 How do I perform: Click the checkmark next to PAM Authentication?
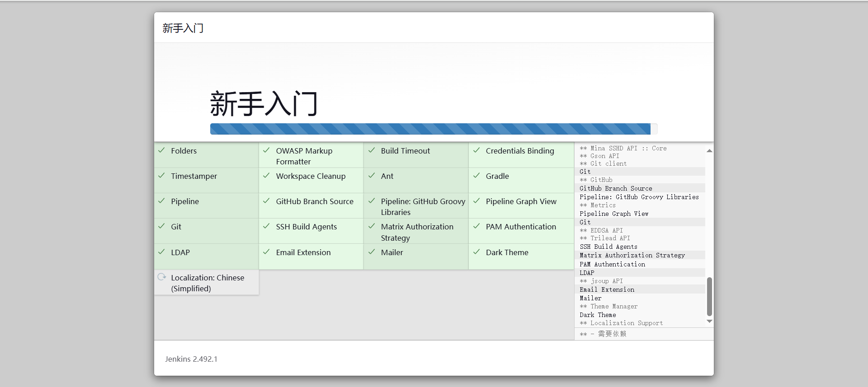476,226
